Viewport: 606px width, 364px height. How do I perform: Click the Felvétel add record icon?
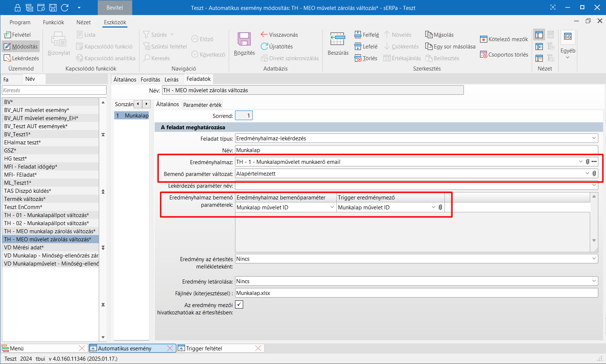click(x=7, y=35)
